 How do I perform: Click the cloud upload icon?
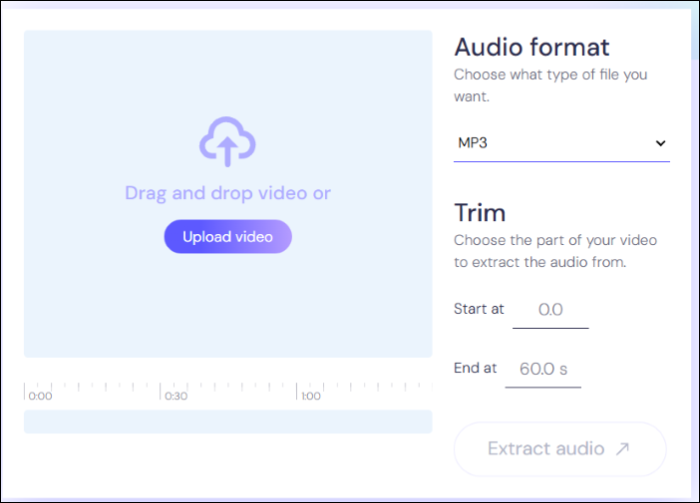pos(227,143)
